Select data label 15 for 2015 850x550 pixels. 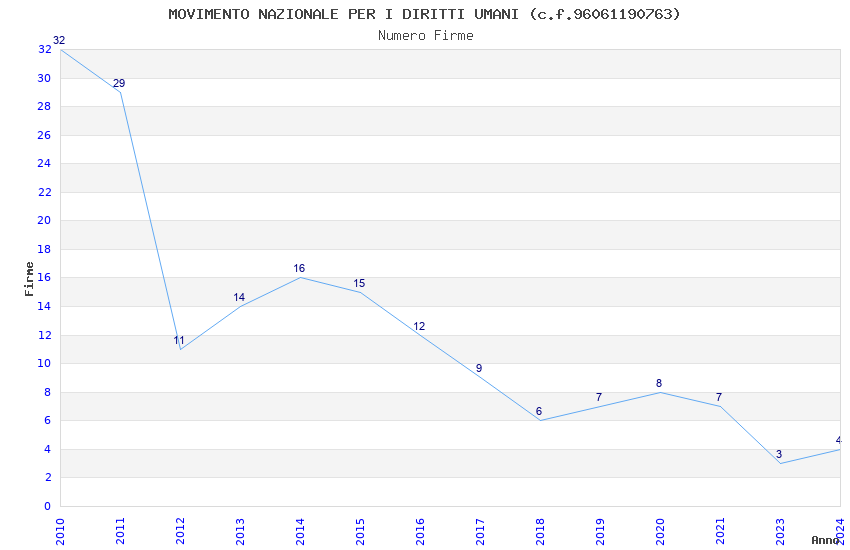coord(359,283)
